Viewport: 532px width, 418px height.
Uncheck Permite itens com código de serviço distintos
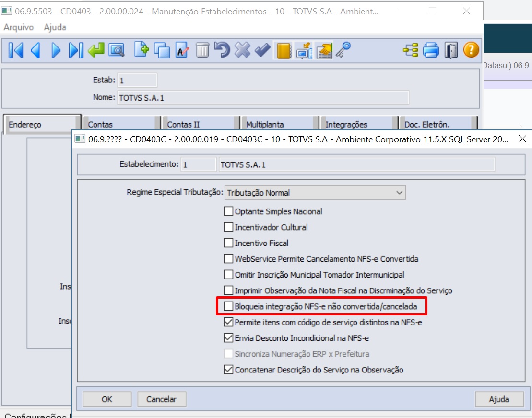tap(229, 323)
